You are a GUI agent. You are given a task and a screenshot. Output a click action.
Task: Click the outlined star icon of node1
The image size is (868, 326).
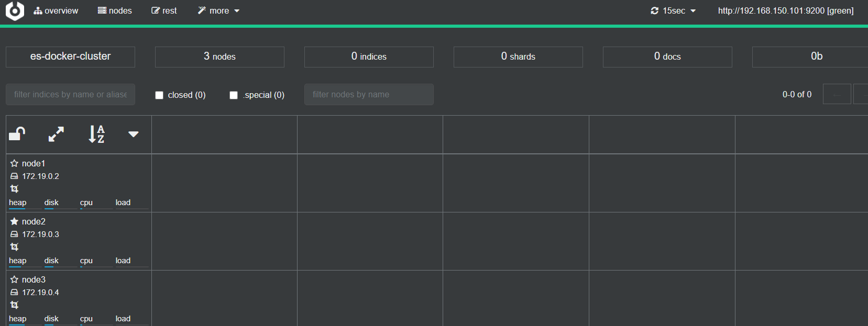[x=14, y=163]
